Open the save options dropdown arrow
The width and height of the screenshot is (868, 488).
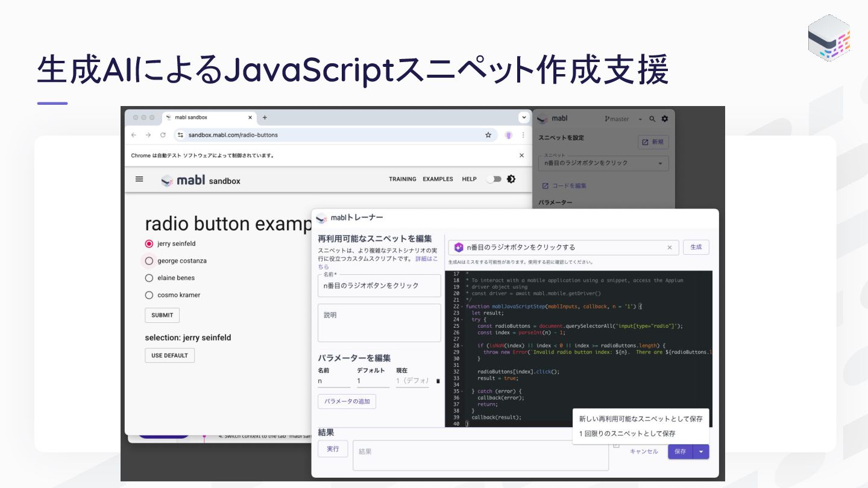(x=701, y=451)
